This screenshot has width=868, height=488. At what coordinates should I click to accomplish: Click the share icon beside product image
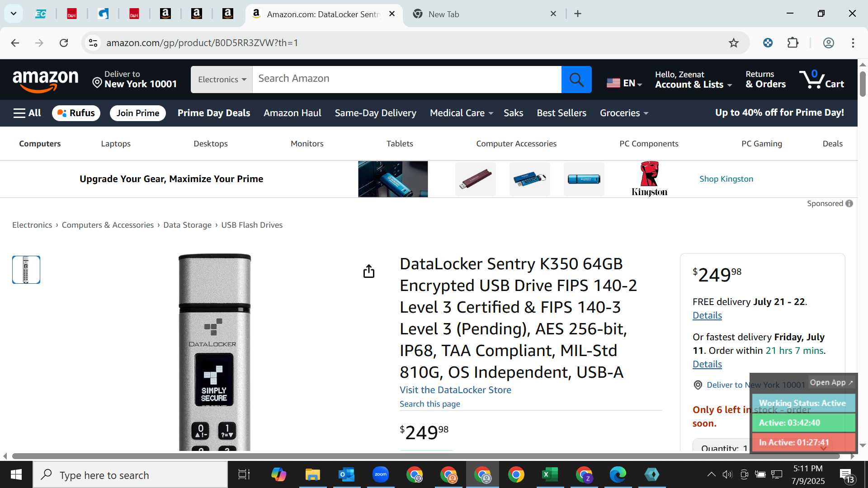point(369,271)
